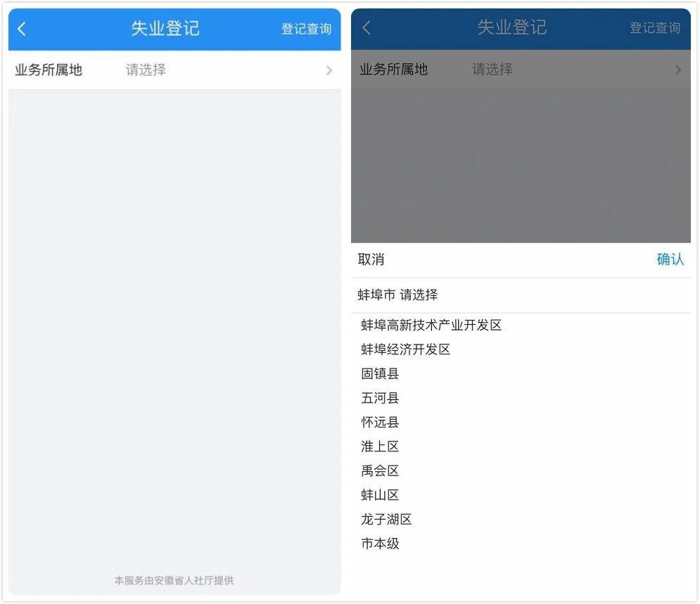The height and width of the screenshot is (604, 700).
Task: Select the 淮上区 option
Action: click(x=380, y=446)
